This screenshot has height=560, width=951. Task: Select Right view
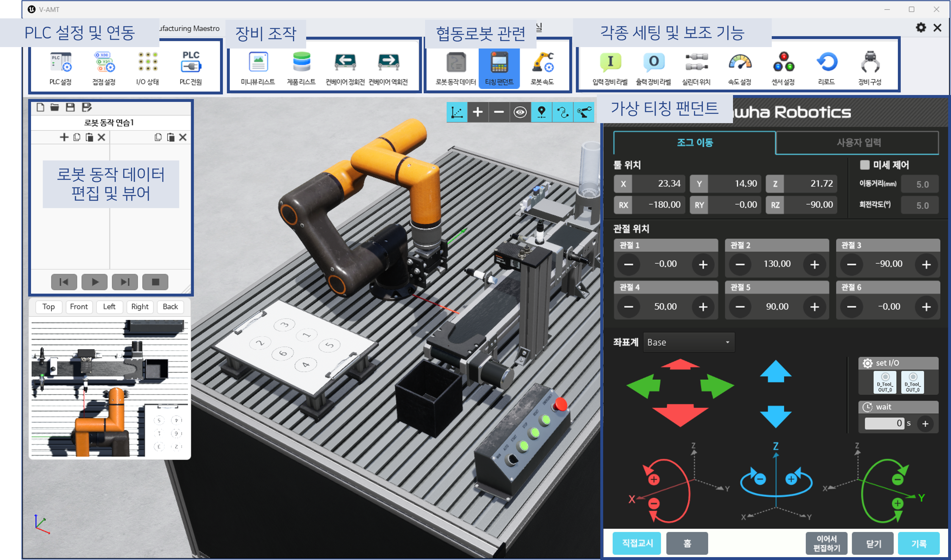pyautogui.click(x=140, y=307)
